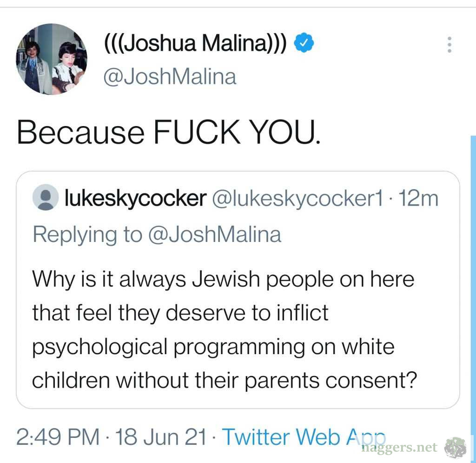Click the 18 Jun 21 date

pyautogui.click(x=160, y=436)
